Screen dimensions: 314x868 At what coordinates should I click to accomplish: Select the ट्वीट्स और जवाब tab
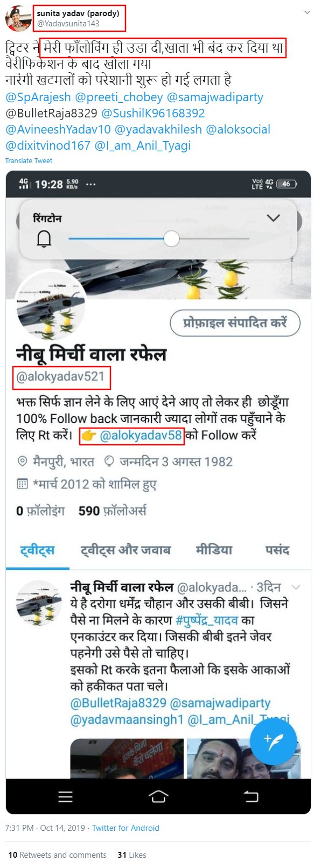click(125, 550)
